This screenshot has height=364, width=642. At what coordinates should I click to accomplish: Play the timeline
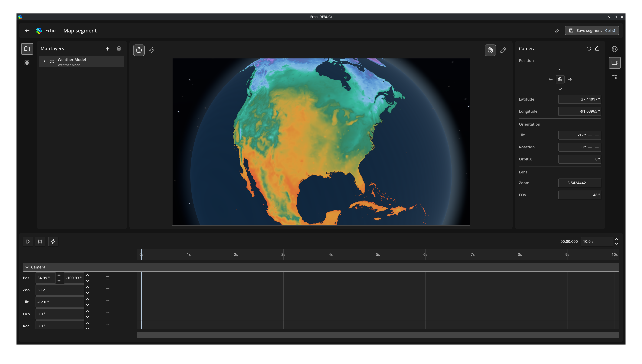(x=28, y=242)
